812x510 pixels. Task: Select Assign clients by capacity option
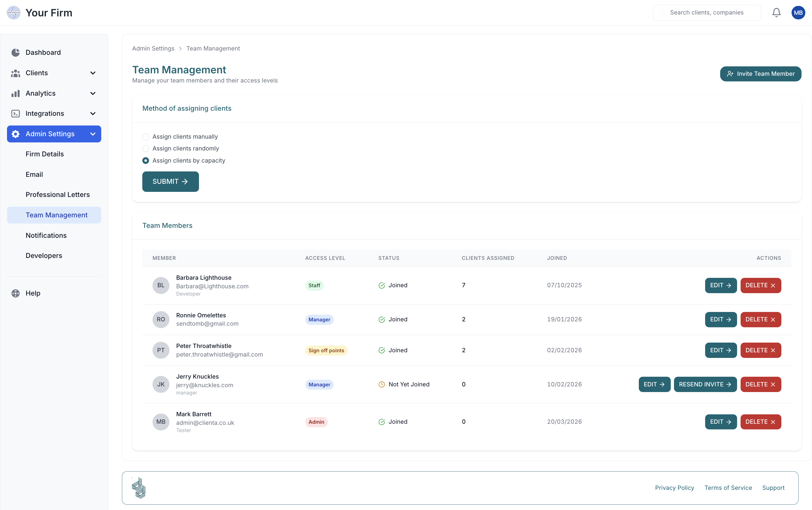pyautogui.click(x=146, y=161)
